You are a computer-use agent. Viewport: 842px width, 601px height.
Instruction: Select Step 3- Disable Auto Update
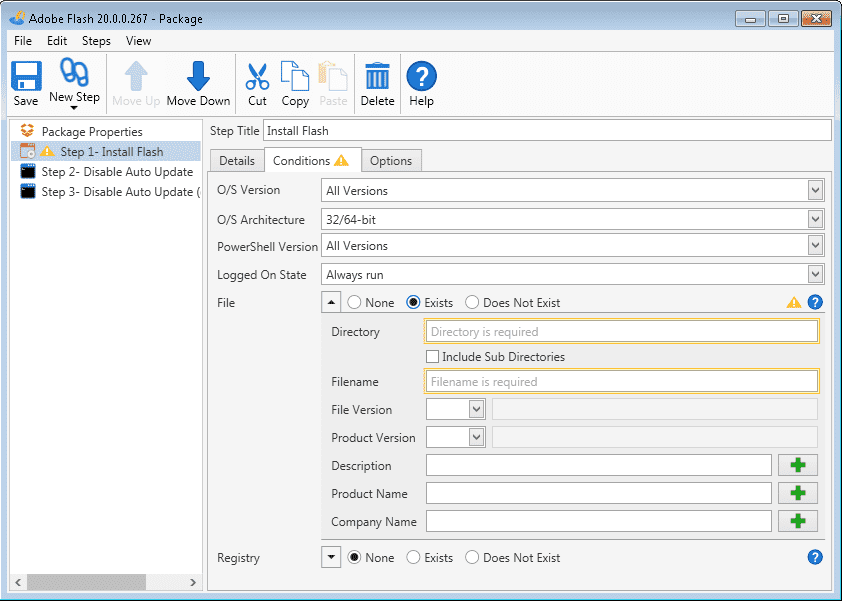(x=120, y=192)
